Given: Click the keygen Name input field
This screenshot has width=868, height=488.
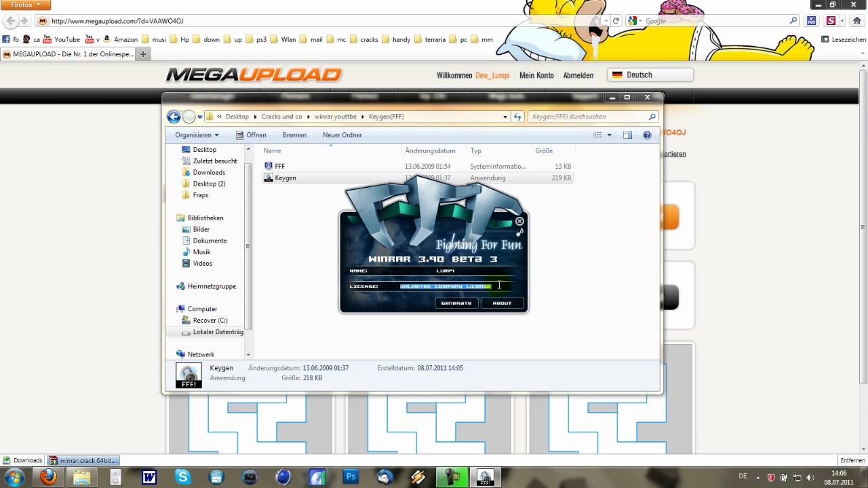Looking at the screenshot, I should tap(446, 270).
